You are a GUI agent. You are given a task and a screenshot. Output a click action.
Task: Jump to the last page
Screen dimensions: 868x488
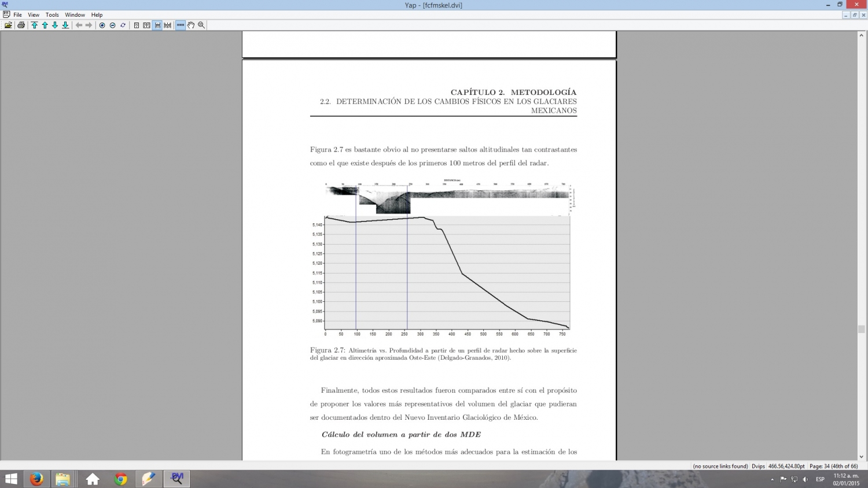pos(65,25)
